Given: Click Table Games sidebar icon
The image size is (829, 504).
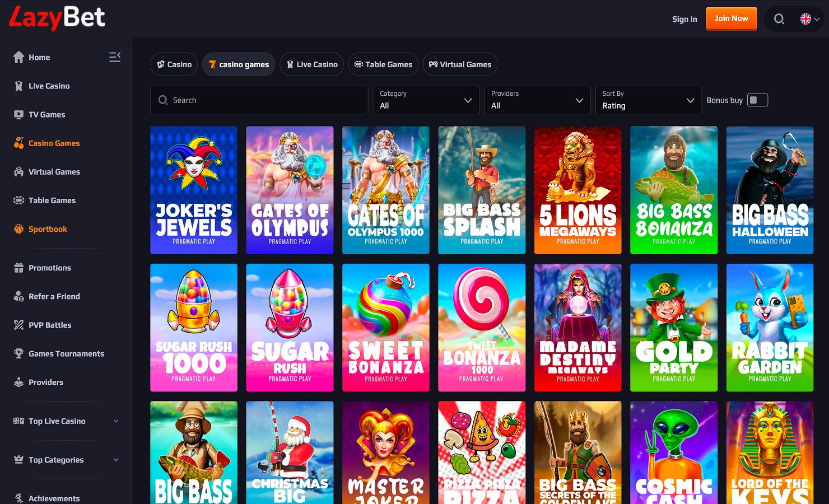Looking at the screenshot, I should 18,200.
